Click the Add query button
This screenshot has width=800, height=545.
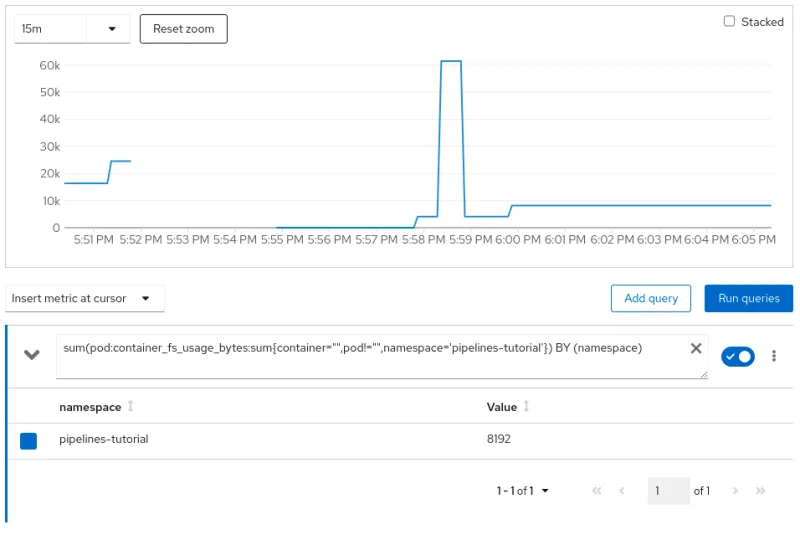click(x=651, y=298)
